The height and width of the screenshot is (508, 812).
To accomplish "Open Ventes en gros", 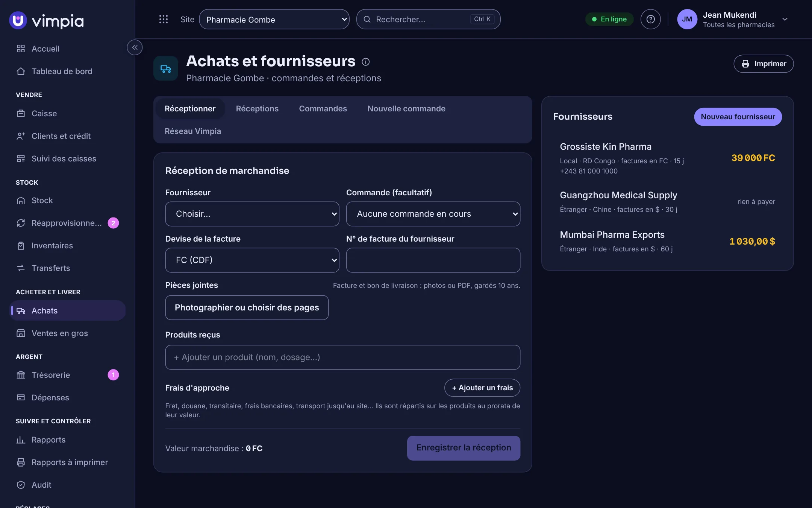I will (67, 333).
